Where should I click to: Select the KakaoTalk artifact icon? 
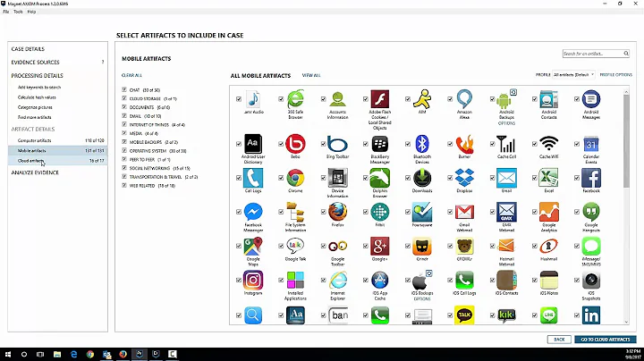(x=464, y=315)
